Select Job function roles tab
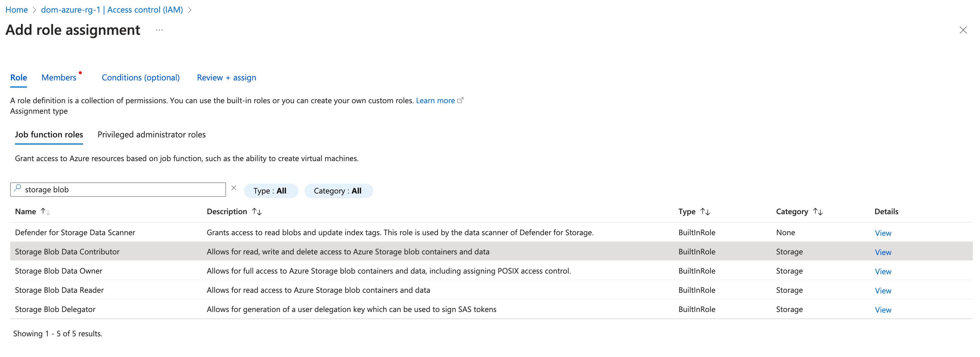Viewport: 980px width, 357px height. [x=49, y=135]
